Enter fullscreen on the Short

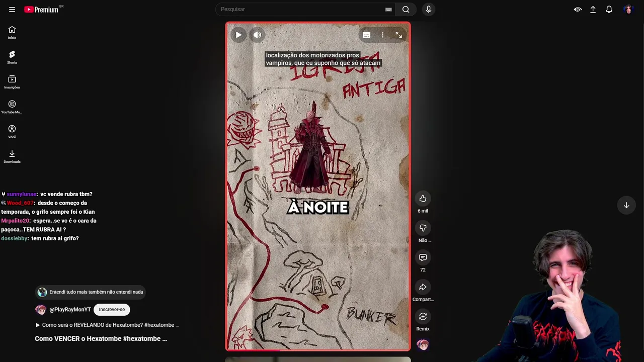click(x=398, y=35)
